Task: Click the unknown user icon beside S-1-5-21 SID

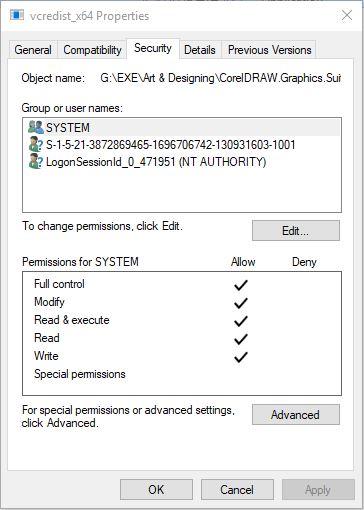Action: coord(36,144)
